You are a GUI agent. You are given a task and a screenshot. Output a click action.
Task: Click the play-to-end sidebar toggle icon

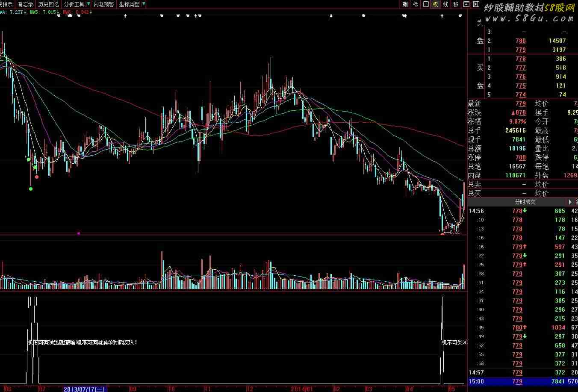pos(476,4)
